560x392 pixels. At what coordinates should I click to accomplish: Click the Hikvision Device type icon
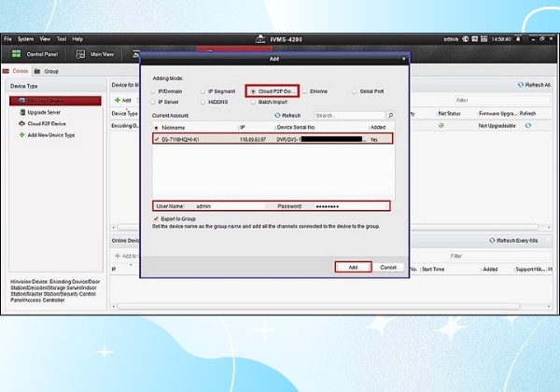tap(22, 101)
